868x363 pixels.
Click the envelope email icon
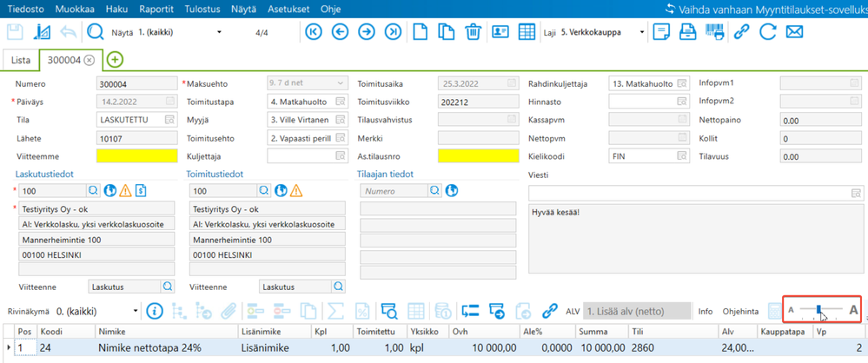coord(793,32)
